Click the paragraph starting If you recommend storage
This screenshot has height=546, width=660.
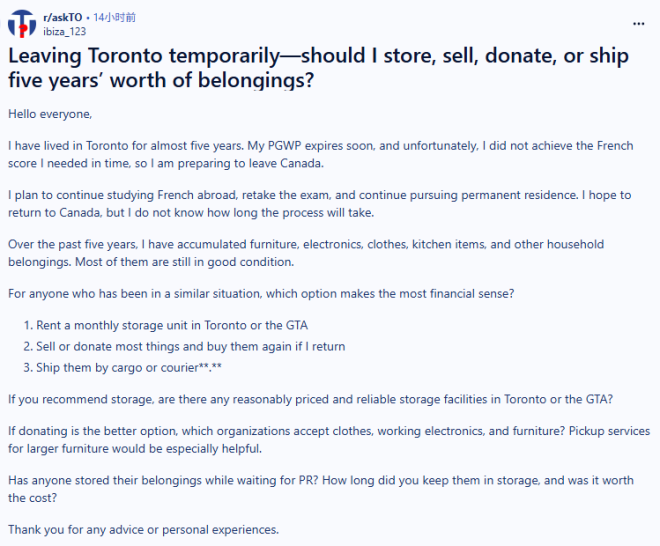pos(311,399)
